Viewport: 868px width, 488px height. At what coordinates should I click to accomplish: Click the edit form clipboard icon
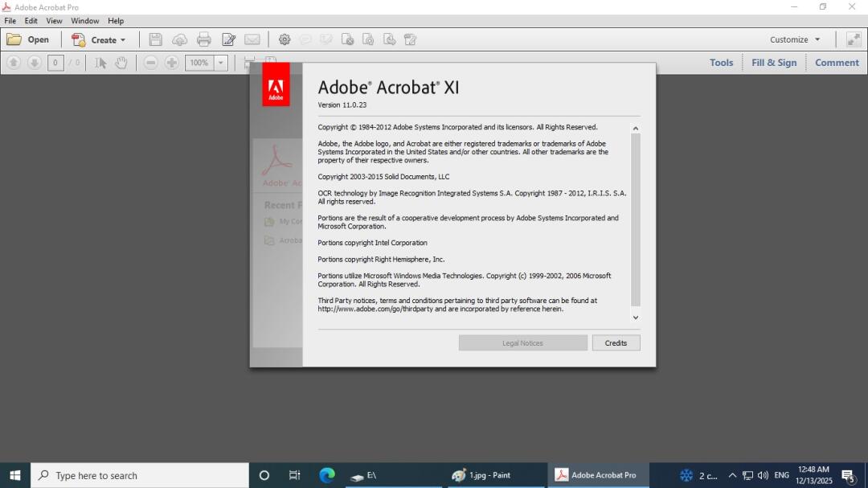[410, 39]
